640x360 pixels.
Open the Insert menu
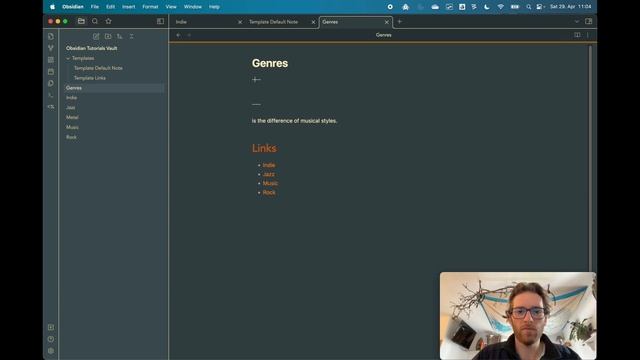click(129, 7)
